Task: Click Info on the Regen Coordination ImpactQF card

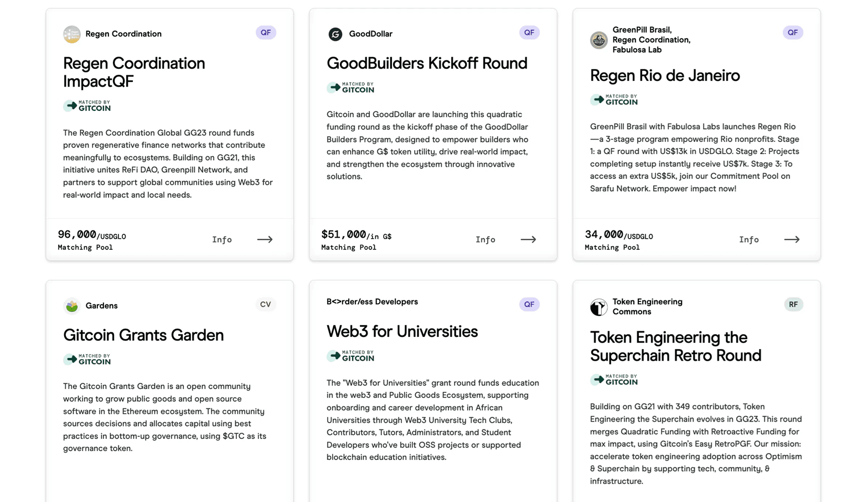Action: coord(222,239)
